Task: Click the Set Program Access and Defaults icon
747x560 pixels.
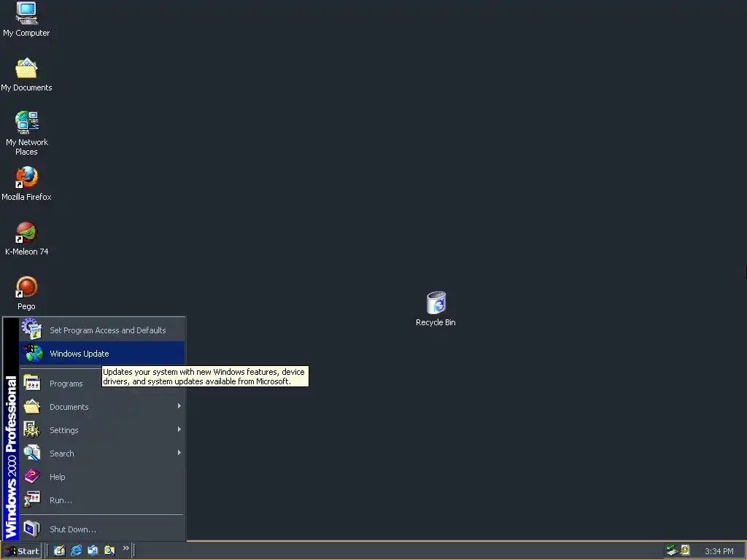Action: click(31, 330)
